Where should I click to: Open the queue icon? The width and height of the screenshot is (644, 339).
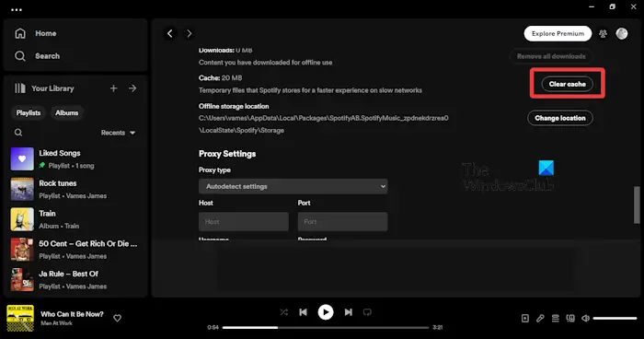556,318
